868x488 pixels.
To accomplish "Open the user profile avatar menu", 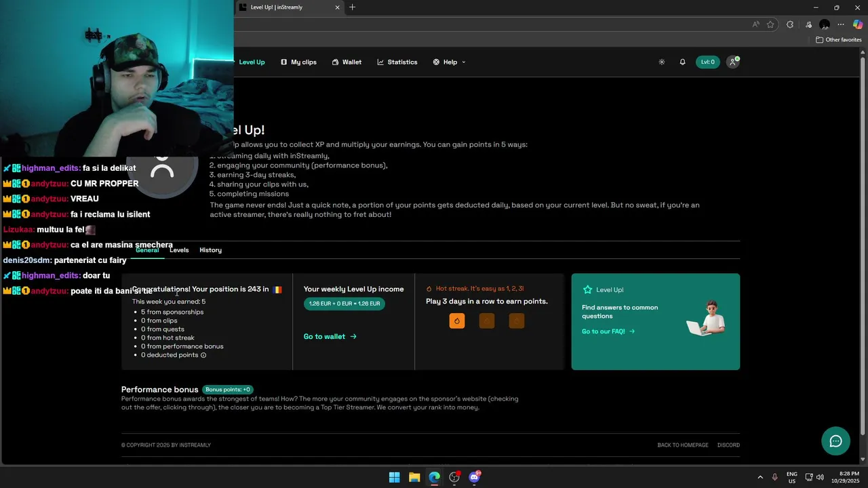I will (732, 62).
